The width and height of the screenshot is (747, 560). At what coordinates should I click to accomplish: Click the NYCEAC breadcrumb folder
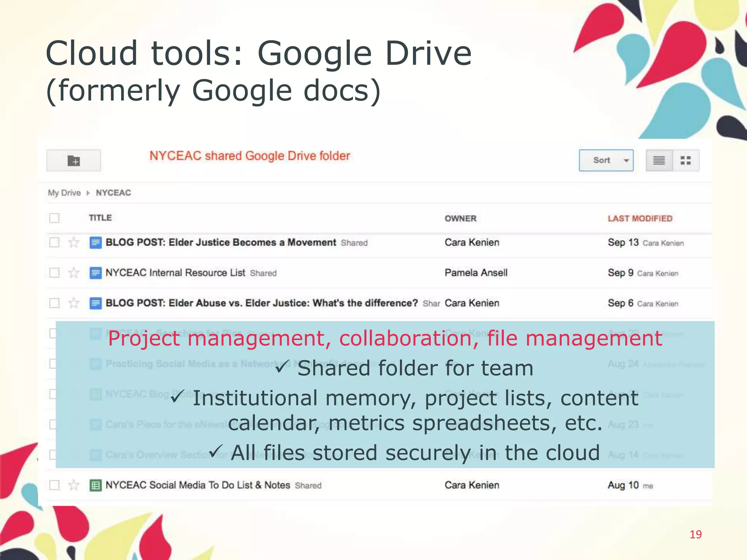click(113, 193)
